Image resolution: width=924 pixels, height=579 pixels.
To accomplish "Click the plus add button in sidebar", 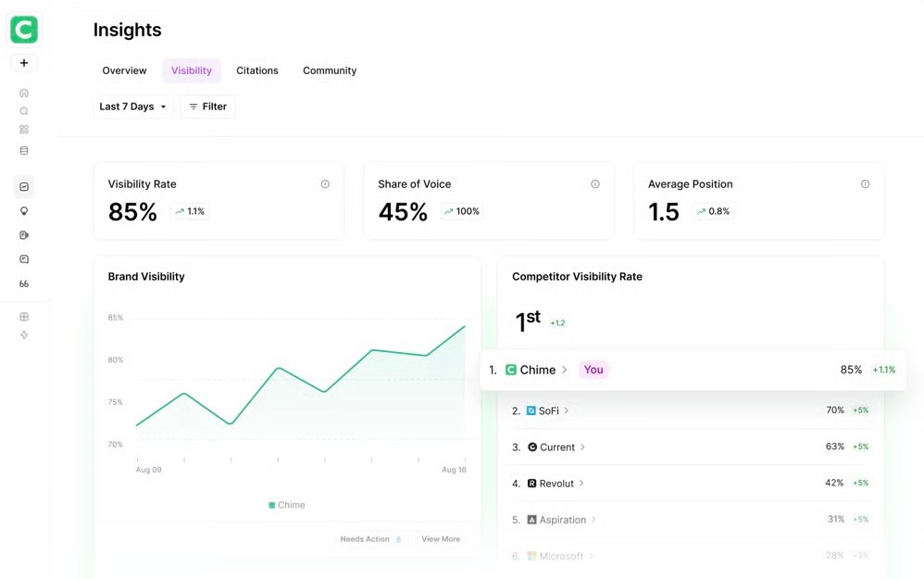I will point(24,63).
